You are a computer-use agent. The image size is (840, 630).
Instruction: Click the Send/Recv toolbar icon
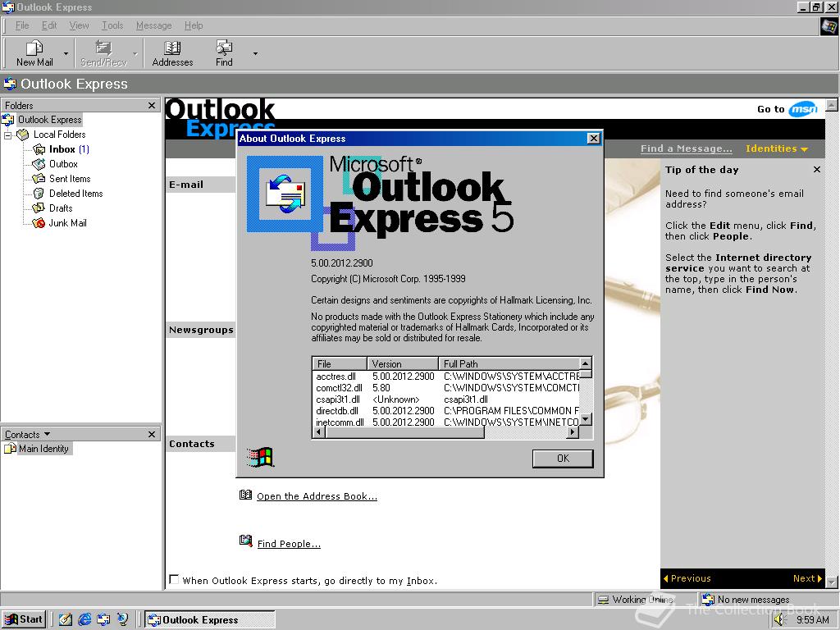(103, 48)
